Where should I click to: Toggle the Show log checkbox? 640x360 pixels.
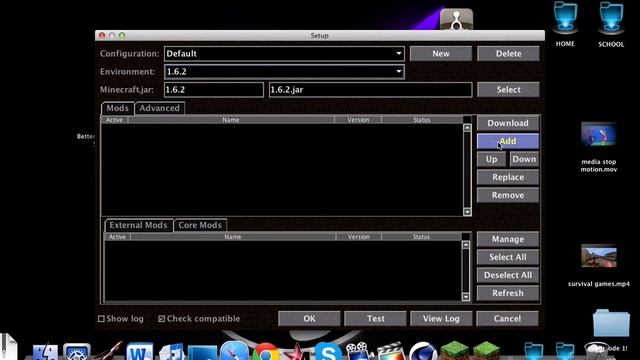(101, 319)
